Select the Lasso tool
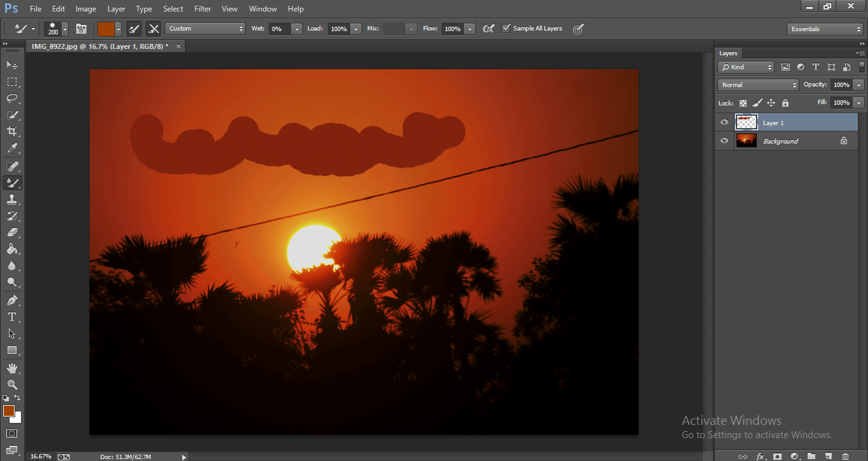 12,98
